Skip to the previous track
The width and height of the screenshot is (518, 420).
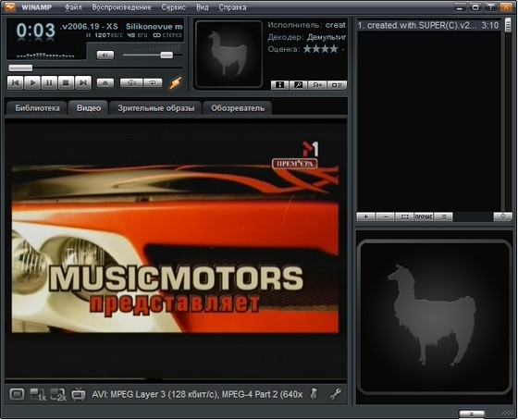(x=15, y=82)
